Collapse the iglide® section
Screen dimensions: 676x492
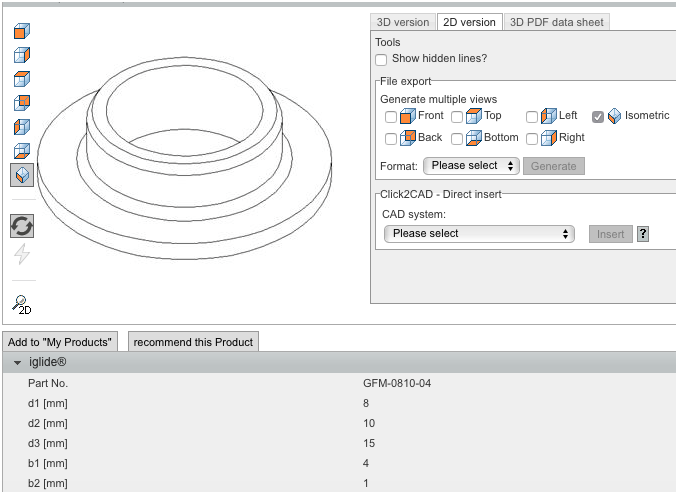click(x=17, y=363)
